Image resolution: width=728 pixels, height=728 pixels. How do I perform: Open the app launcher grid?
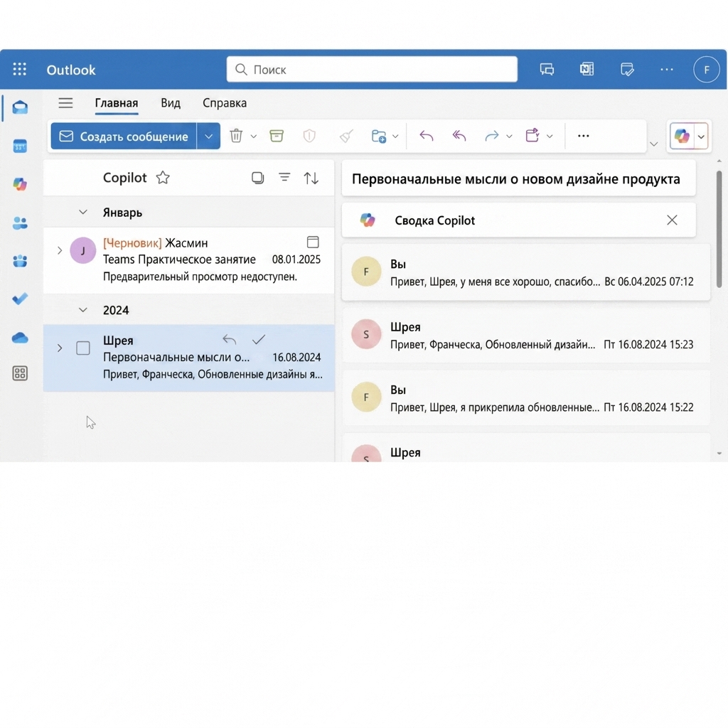click(x=19, y=69)
